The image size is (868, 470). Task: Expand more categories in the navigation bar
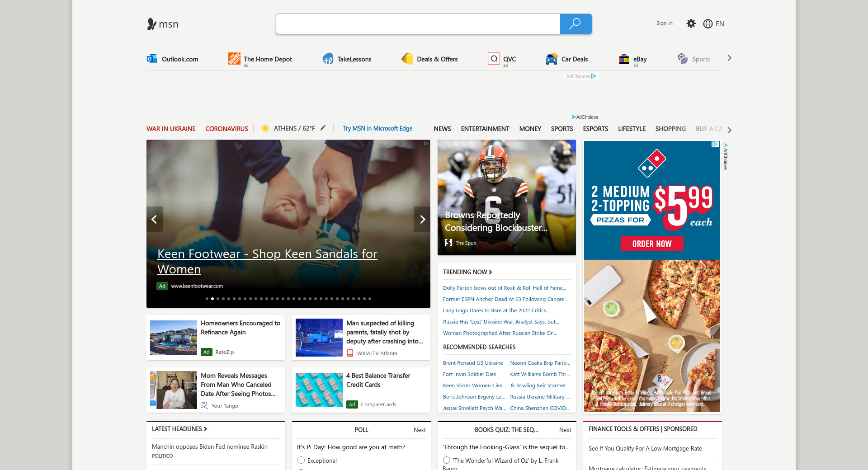click(729, 130)
